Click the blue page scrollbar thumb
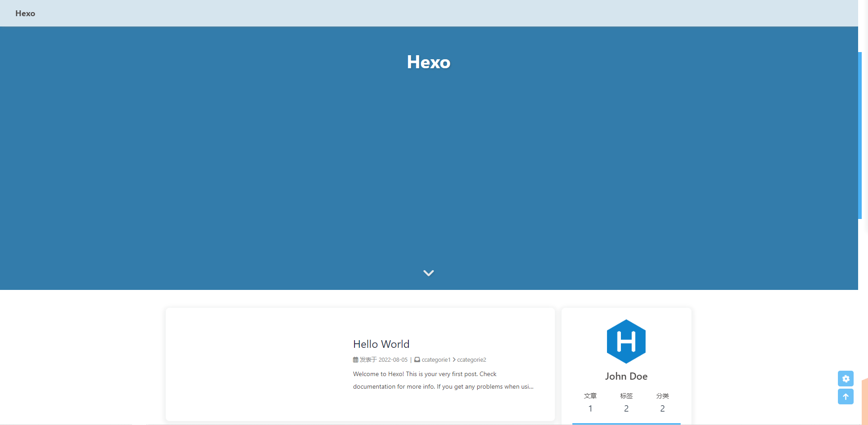The image size is (868, 425). pos(860,136)
